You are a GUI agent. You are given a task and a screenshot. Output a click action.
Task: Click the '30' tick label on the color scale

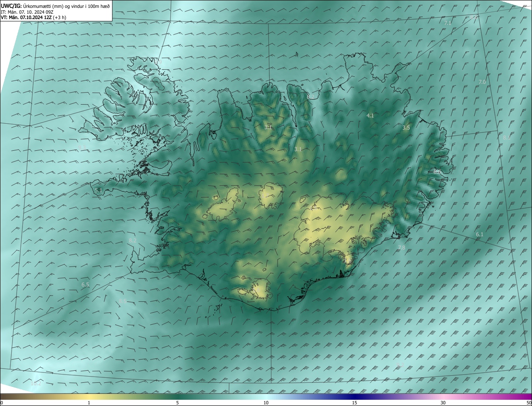pos(443,403)
